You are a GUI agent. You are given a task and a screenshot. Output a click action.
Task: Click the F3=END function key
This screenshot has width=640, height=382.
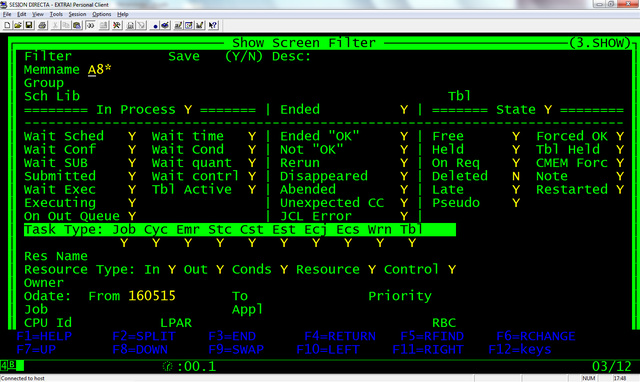[232, 336]
